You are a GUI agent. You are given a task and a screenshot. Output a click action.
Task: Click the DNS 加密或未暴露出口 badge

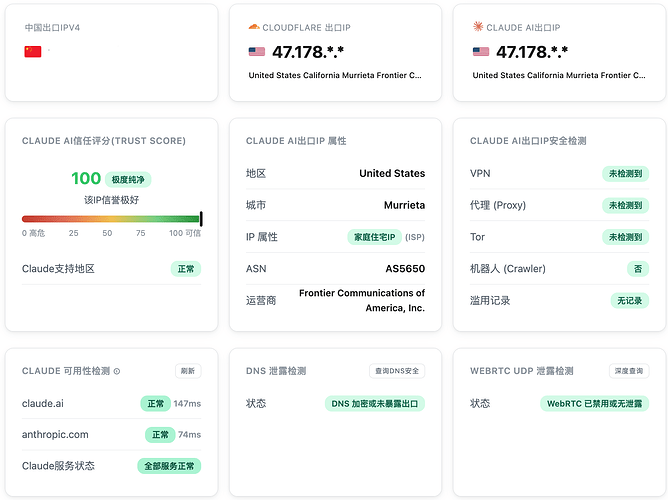(374, 403)
